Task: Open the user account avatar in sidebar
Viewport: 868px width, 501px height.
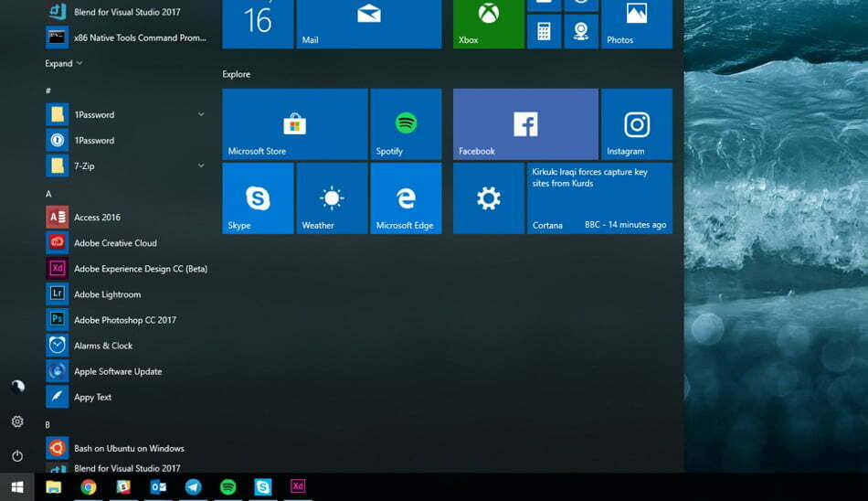Action: point(17,387)
